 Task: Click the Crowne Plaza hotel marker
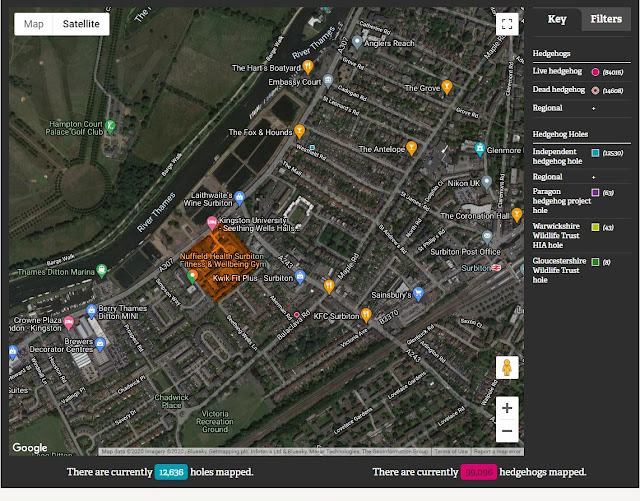coord(69,323)
